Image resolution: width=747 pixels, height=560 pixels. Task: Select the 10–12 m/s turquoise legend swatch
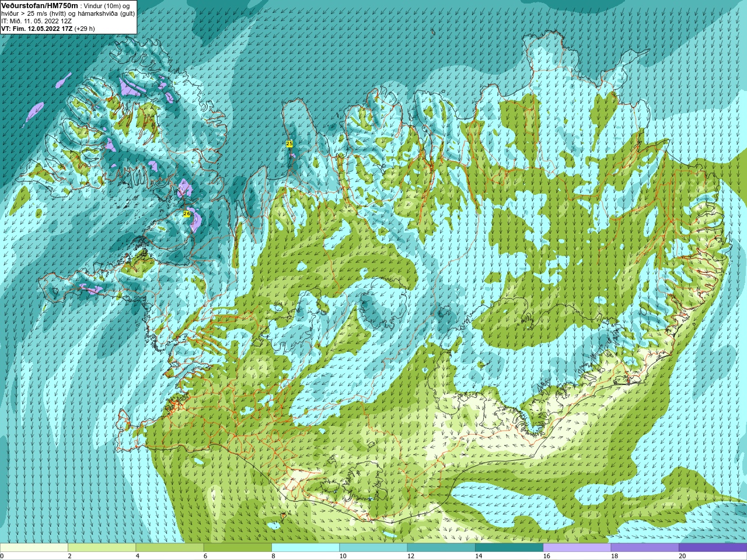[x=373, y=548]
